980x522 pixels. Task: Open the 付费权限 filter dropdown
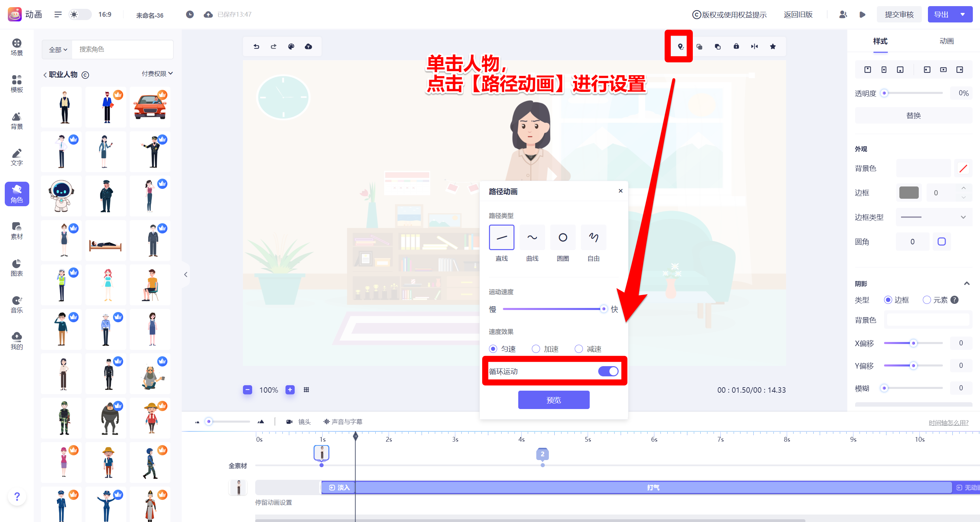click(x=157, y=74)
